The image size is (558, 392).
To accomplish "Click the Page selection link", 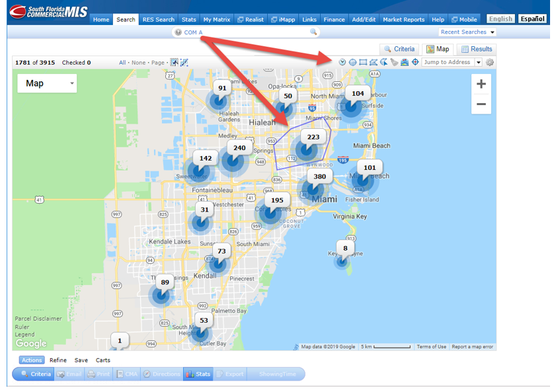I will coord(157,63).
